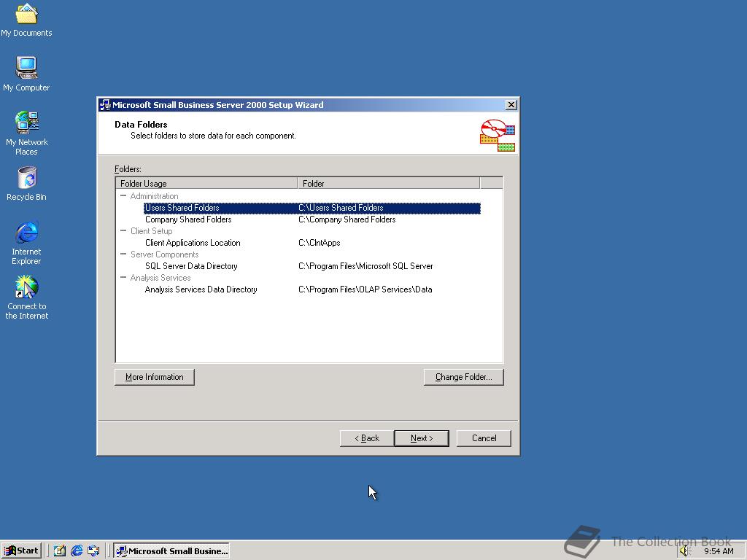This screenshot has width=747, height=560.
Task: Close the Setup Wizard window
Action: point(511,105)
